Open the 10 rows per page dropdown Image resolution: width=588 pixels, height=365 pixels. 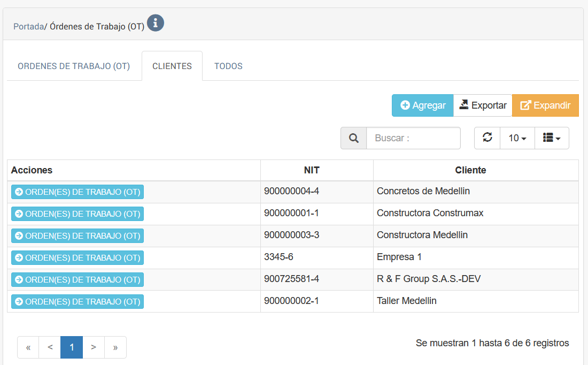(x=517, y=138)
